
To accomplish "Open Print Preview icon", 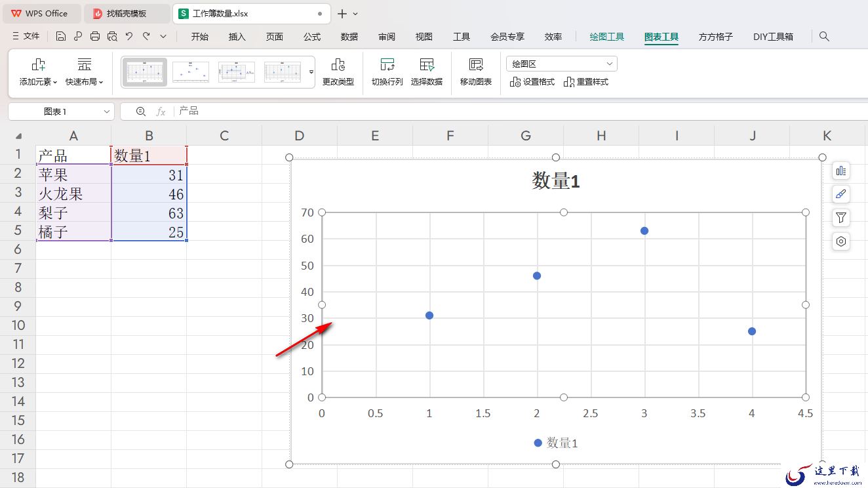I will [112, 37].
